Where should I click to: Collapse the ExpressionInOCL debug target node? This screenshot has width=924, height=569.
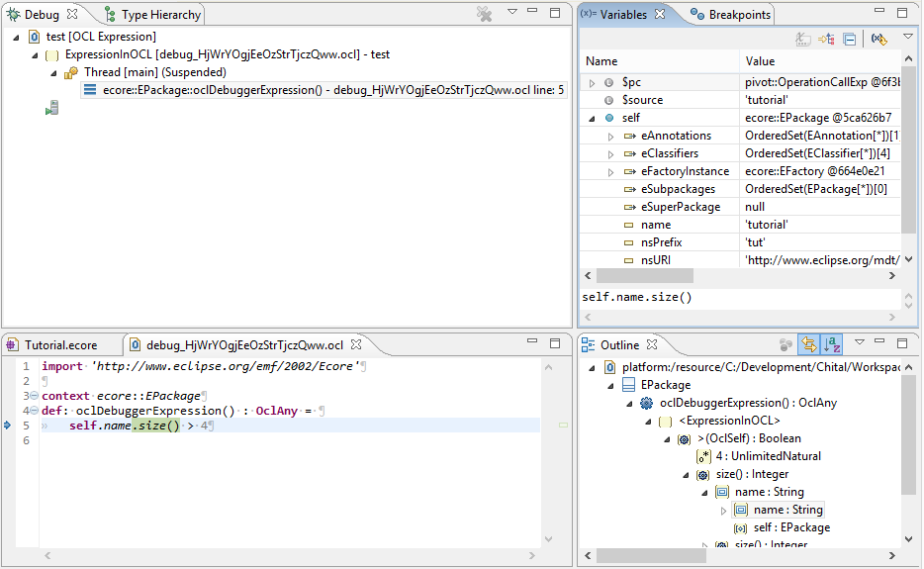click(35, 54)
